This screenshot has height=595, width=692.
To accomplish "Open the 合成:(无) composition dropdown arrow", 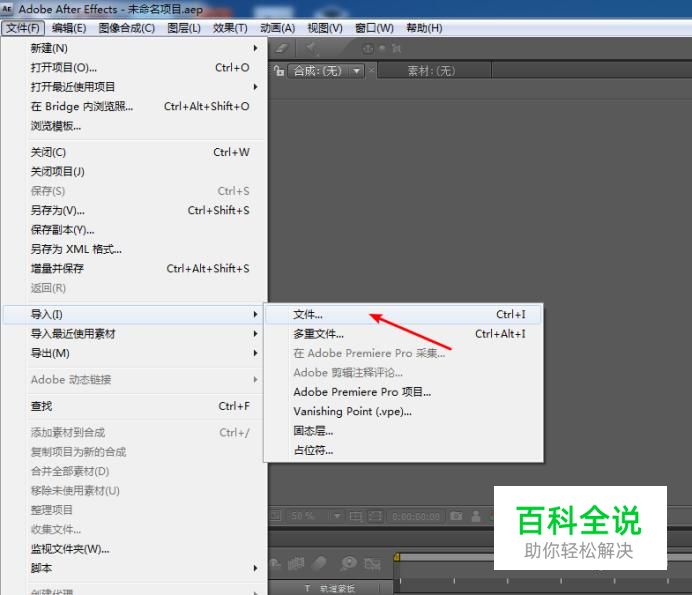I will pos(356,71).
